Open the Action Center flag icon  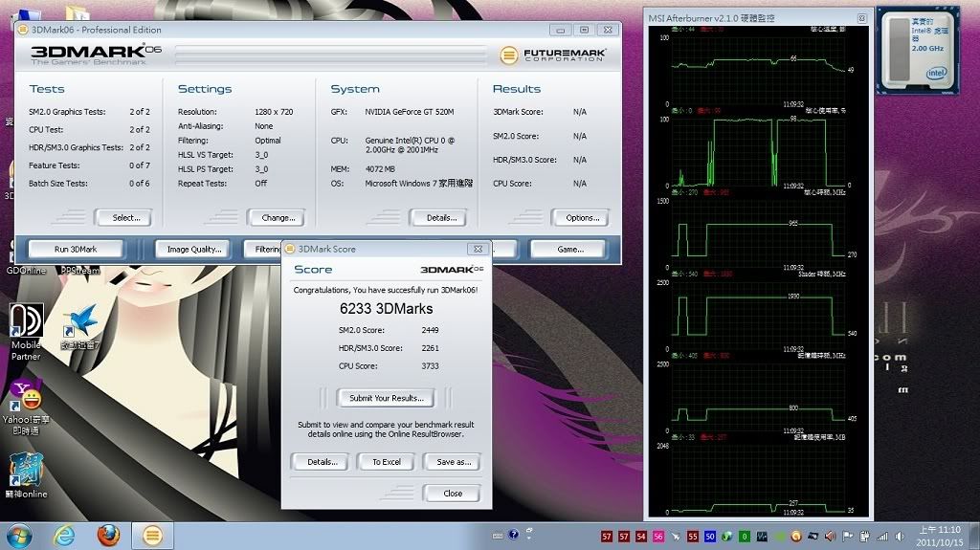point(847,536)
